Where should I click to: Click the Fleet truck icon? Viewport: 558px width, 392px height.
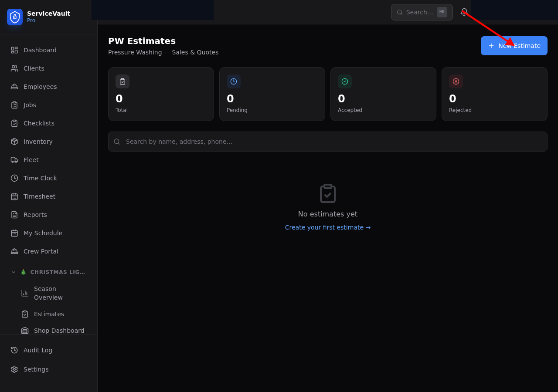[x=14, y=160]
